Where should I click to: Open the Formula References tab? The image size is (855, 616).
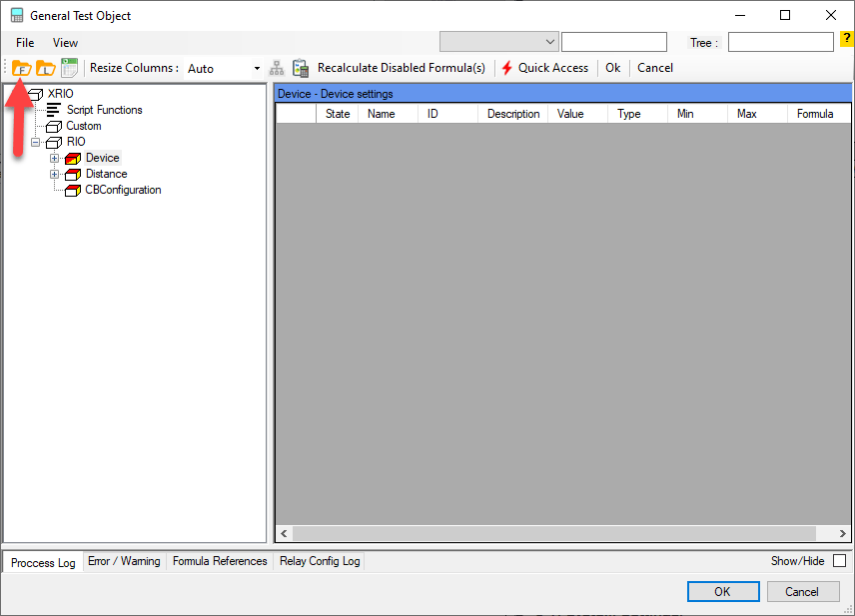[x=220, y=561]
